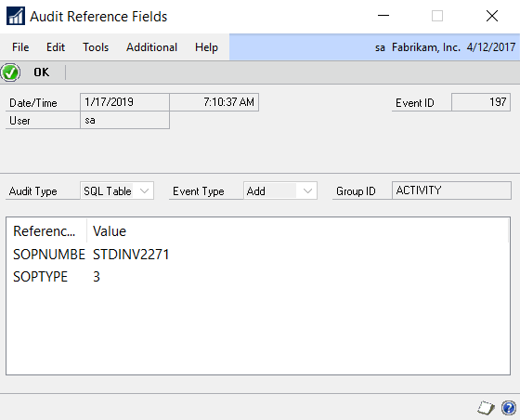This screenshot has height=420, width=520.
Task: Open the note icon in status bar
Action: tap(486, 408)
